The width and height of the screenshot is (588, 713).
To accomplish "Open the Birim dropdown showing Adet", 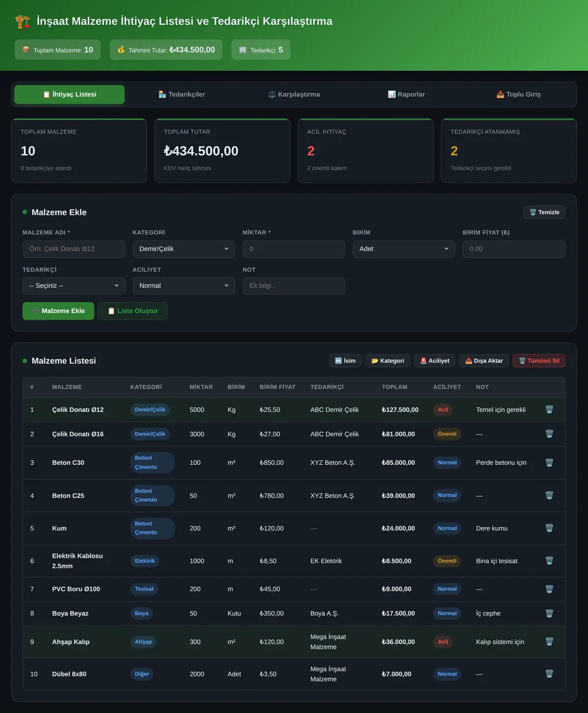I will click(404, 249).
